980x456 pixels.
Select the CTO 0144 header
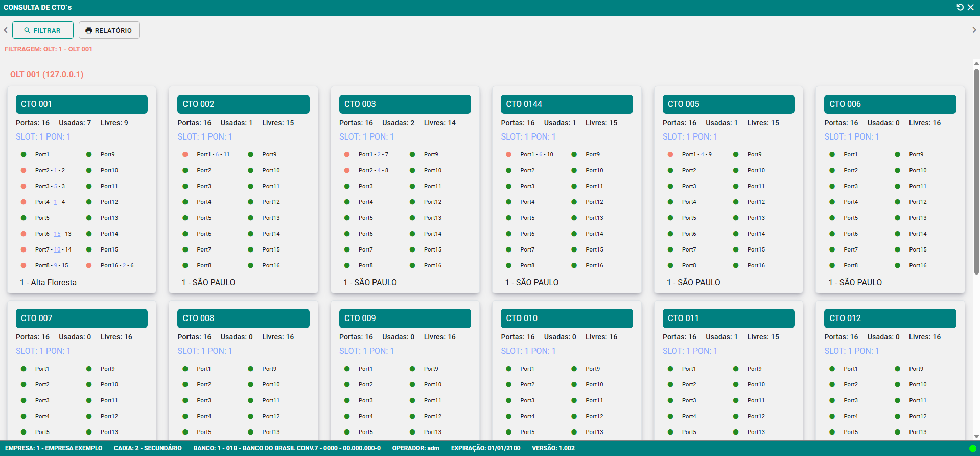click(x=567, y=104)
